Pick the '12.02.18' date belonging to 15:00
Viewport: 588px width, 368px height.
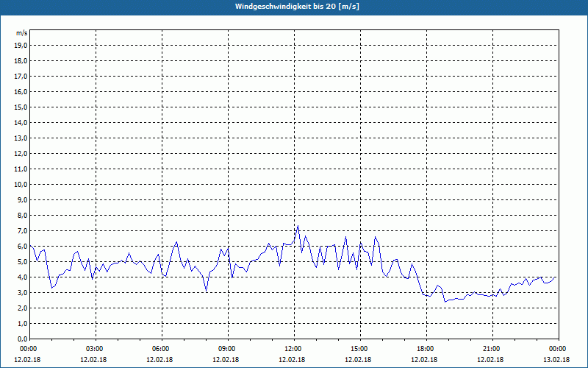tap(358, 360)
